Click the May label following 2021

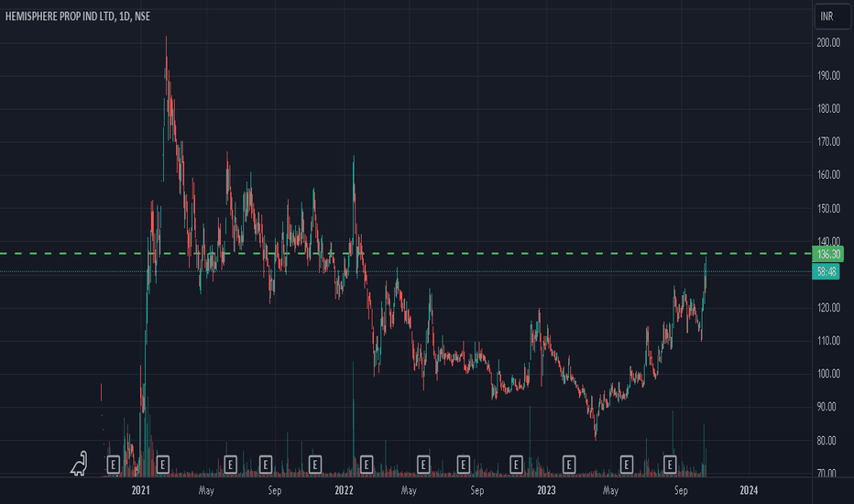pyautogui.click(x=206, y=490)
